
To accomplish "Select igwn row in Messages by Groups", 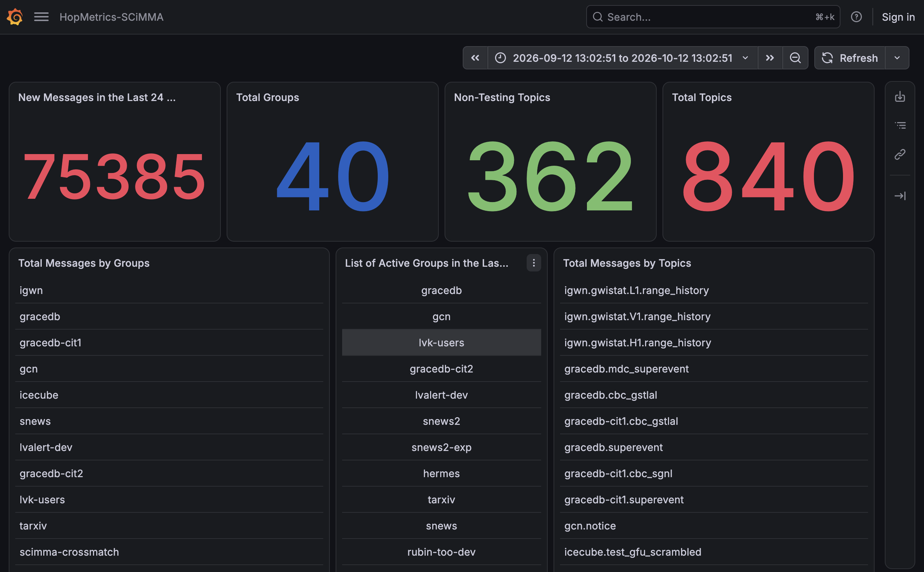I will (x=169, y=290).
